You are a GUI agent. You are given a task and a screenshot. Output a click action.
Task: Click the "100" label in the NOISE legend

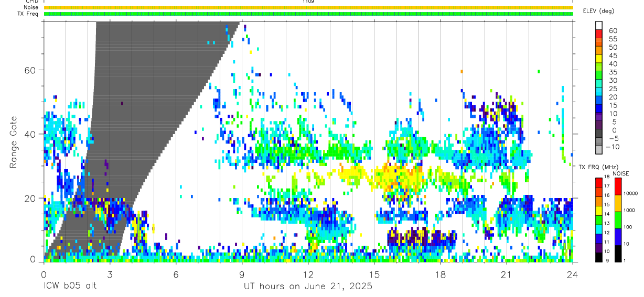point(628,227)
